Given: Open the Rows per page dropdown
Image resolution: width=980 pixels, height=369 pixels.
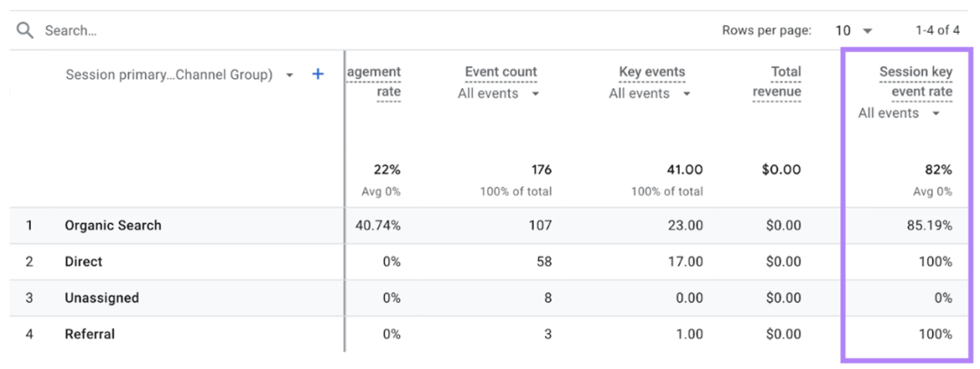Looking at the screenshot, I should point(853,31).
